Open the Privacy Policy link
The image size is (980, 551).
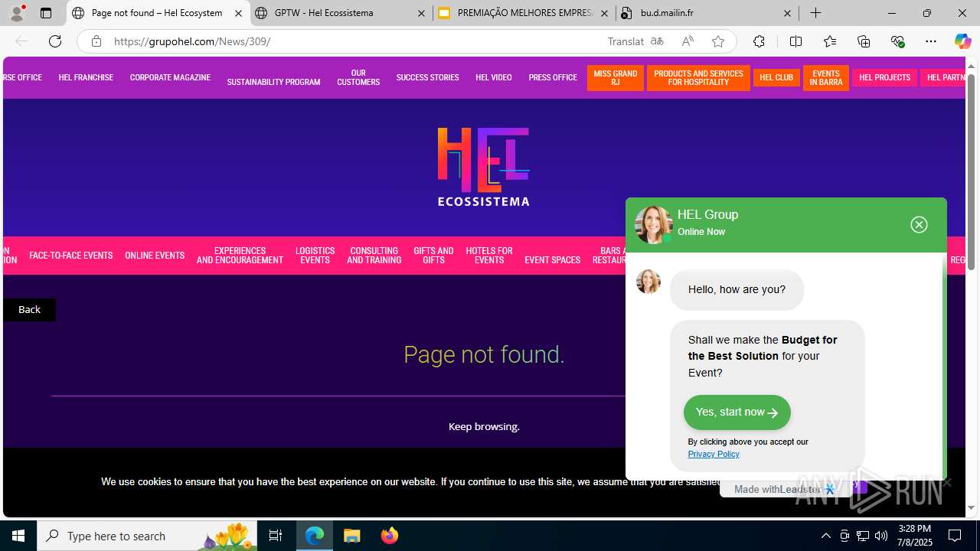pyautogui.click(x=714, y=454)
